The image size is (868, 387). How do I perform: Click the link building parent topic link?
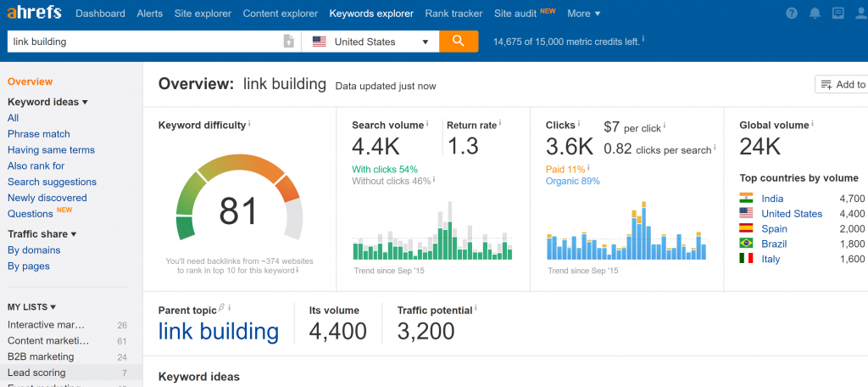tap(218, 331)
